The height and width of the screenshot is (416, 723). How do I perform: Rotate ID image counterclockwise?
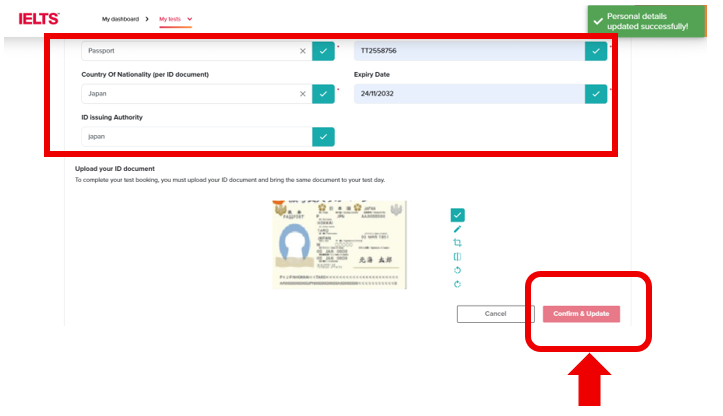pyautogui.click(x=457, y=270)
